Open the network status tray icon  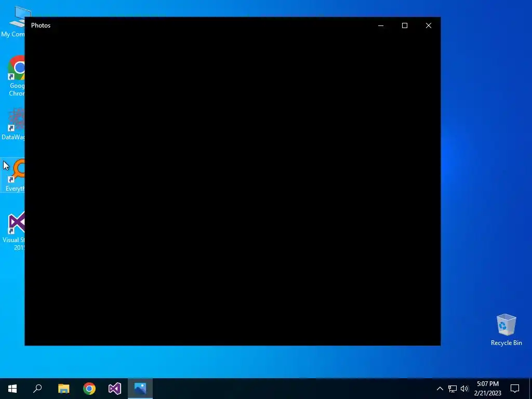(x=453, y=389)
